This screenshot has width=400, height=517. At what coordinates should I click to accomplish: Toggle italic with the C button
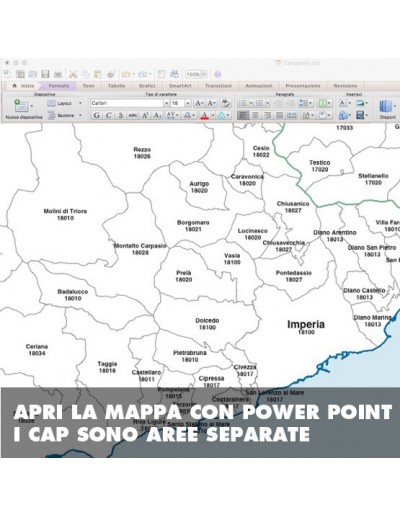pos(109,115)
